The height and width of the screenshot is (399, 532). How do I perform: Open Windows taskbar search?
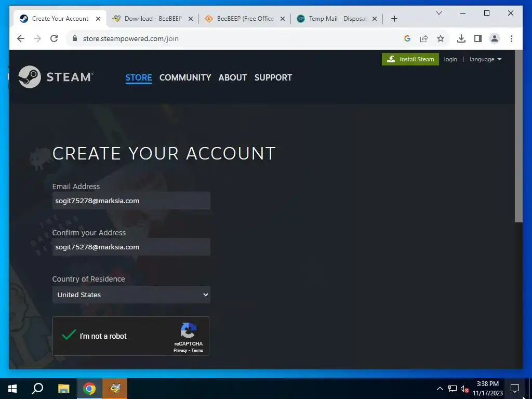(37, 389)
